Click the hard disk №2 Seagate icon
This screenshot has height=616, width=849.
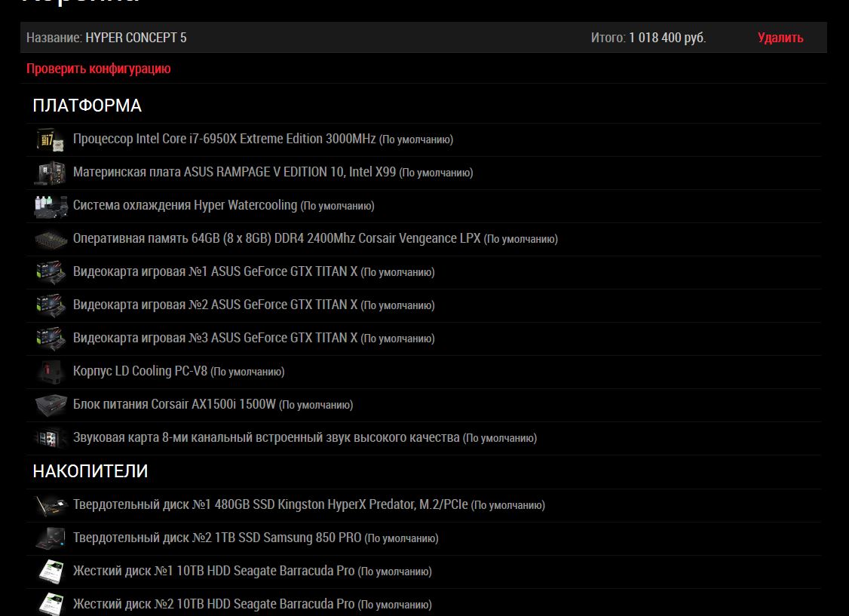pos(51,605)
